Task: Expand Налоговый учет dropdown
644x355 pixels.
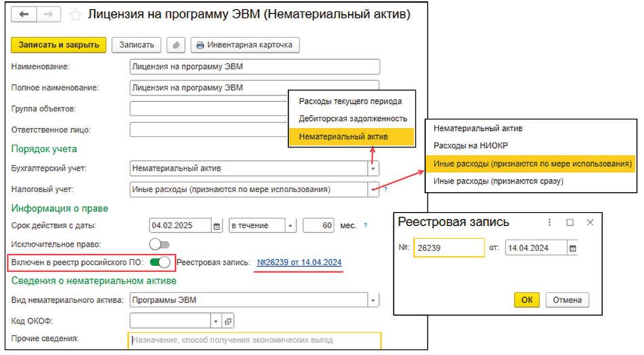Action: 374,189
